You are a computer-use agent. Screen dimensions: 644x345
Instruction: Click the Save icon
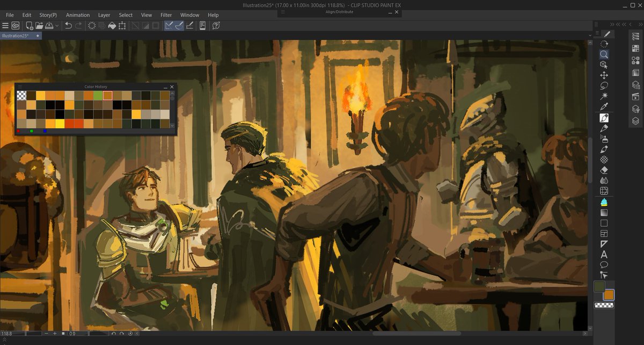(49, 25)
